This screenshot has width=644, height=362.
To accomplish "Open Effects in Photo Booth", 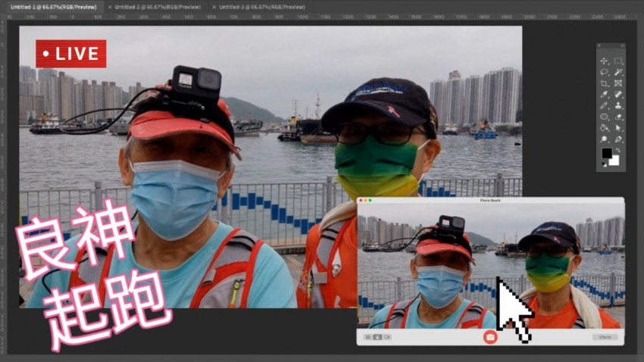I will click(x=605, y=337).
